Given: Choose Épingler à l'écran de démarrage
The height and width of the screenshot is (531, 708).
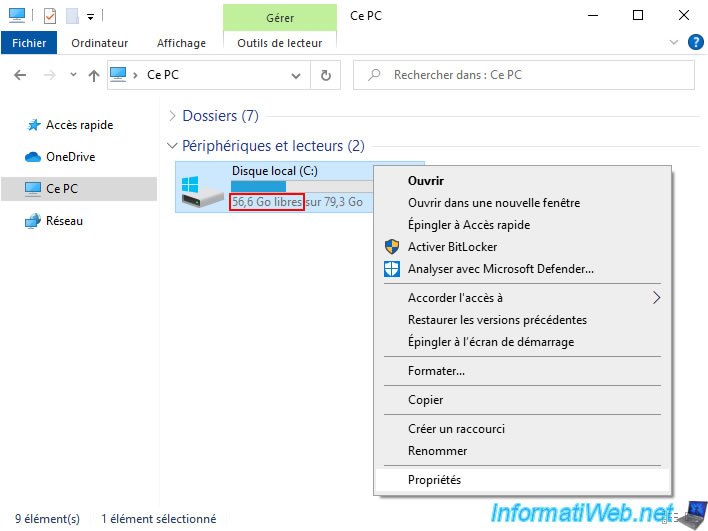Looking at the screenshot, I should pos(522,342).
